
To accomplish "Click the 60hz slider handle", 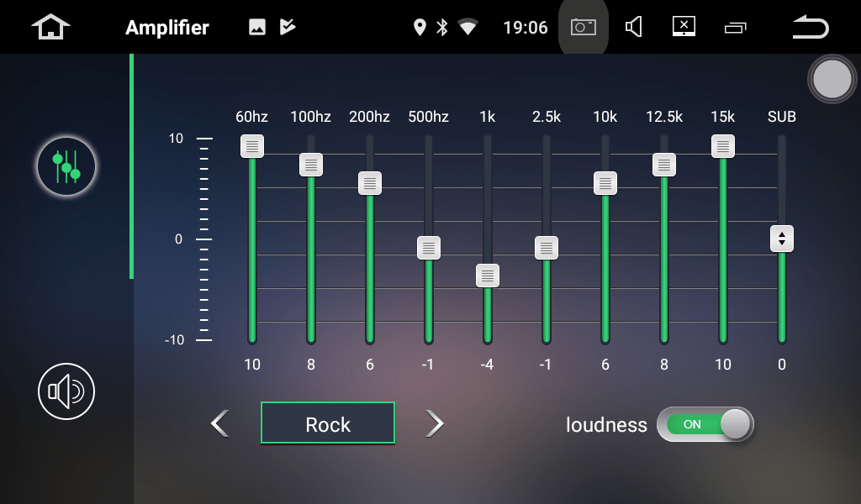I will (252, 146).
